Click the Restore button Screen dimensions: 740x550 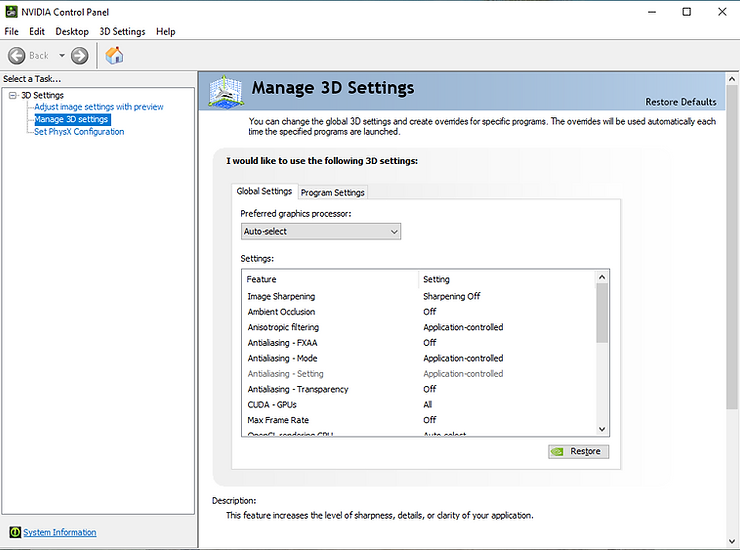tap(579, 451)
